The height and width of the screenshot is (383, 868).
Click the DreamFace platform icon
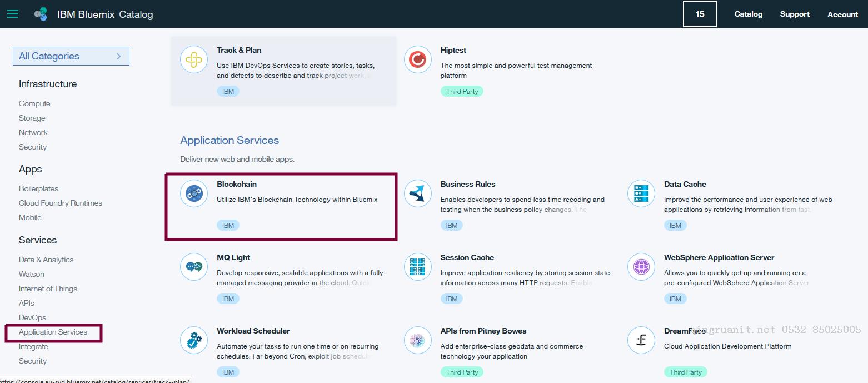641,340
